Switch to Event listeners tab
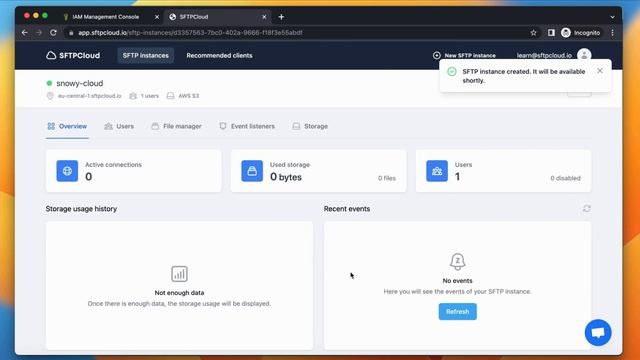 coord(247,126)
